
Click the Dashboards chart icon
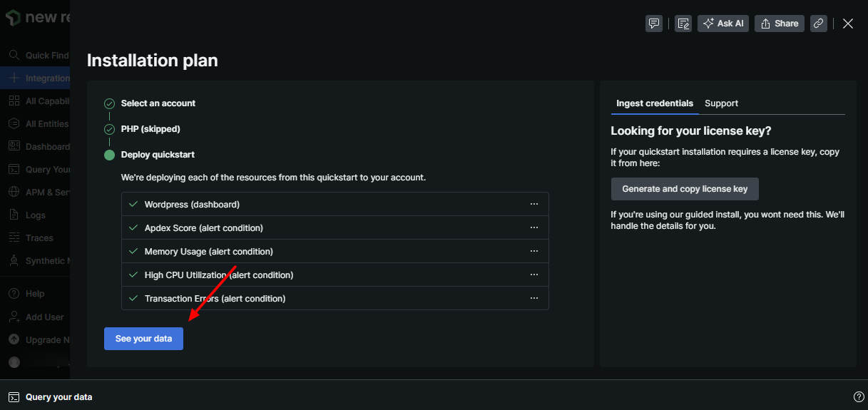click(x=14, y=147)
